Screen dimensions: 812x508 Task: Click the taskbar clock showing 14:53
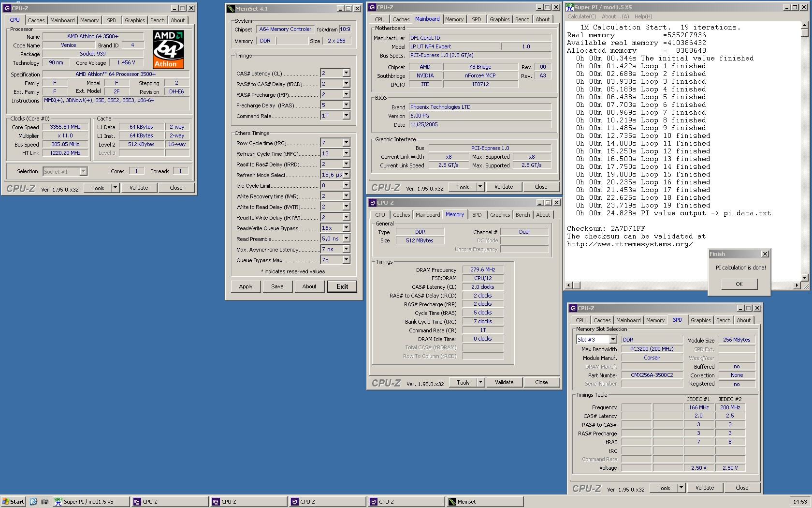click(x=800, y=502)
